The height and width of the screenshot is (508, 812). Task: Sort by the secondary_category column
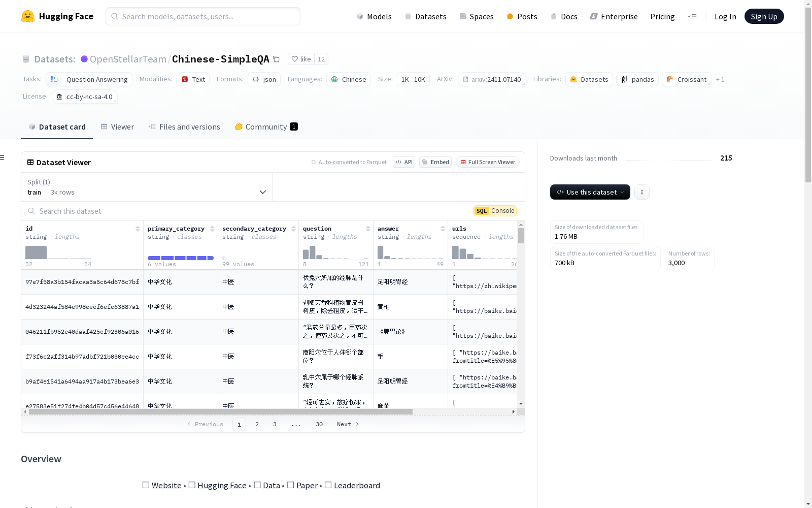[293, 229]
